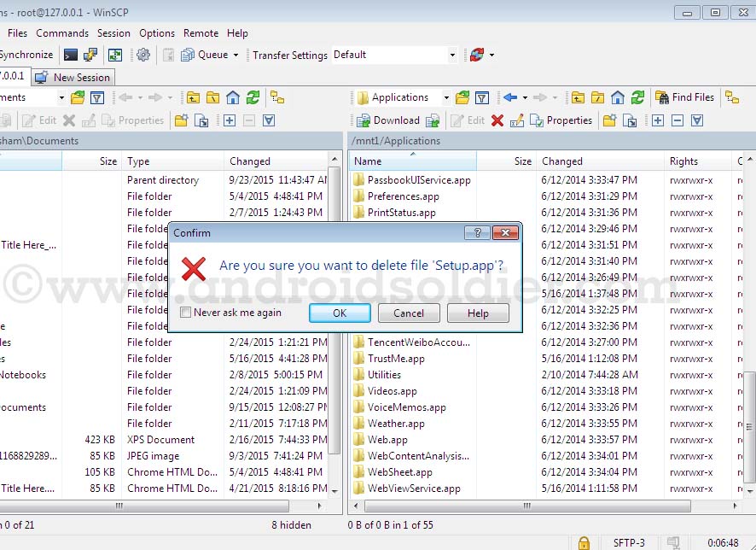Screen dimensions: 756x550
Task: Open the Options menu
Action: 157,33
